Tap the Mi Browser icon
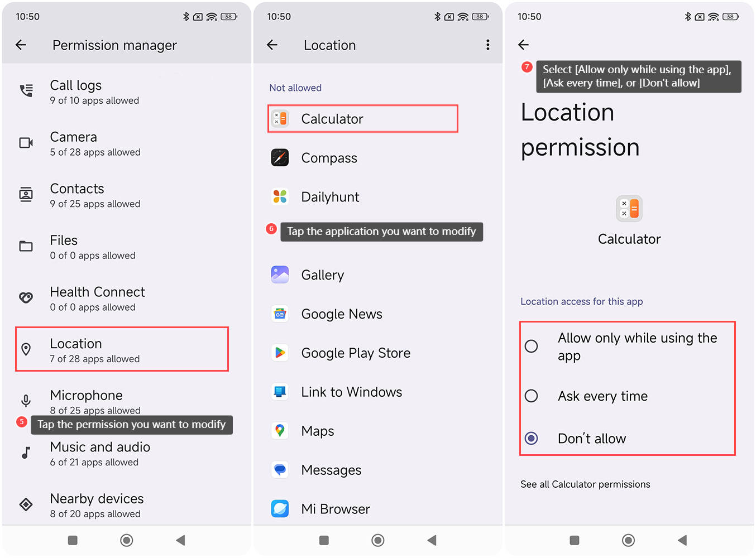The width and height of the screenshot is (756, 558). tap(280, 508)
